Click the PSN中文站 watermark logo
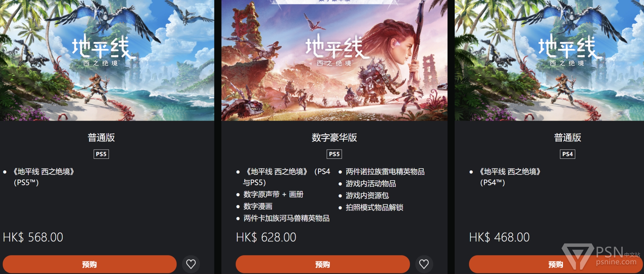The image size is (644, 274). coord(601,256)
